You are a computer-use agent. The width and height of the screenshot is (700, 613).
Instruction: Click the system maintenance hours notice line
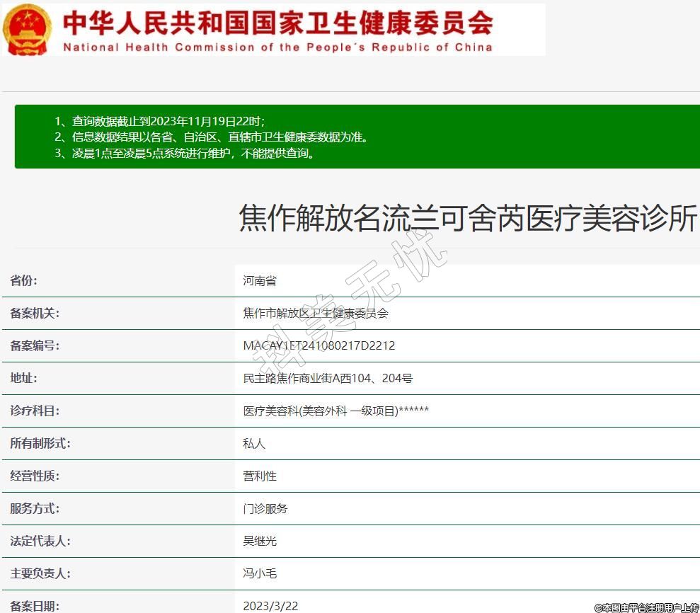184,153
